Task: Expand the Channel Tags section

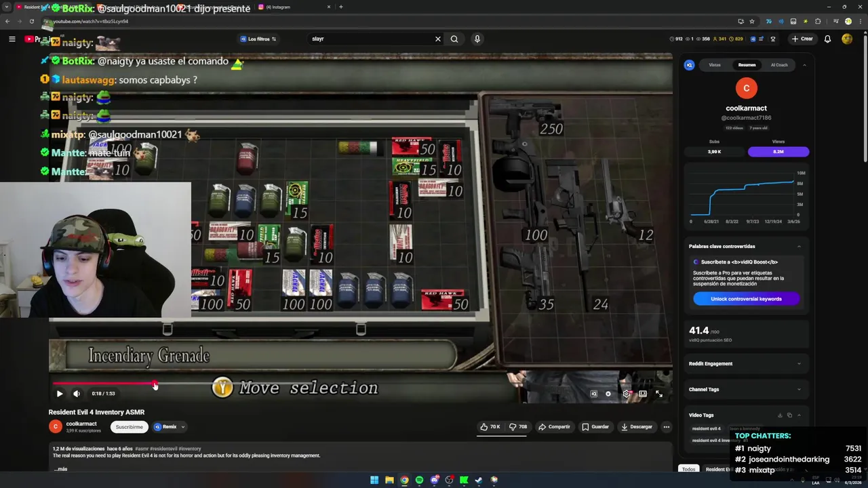Action: click(799, 390)
